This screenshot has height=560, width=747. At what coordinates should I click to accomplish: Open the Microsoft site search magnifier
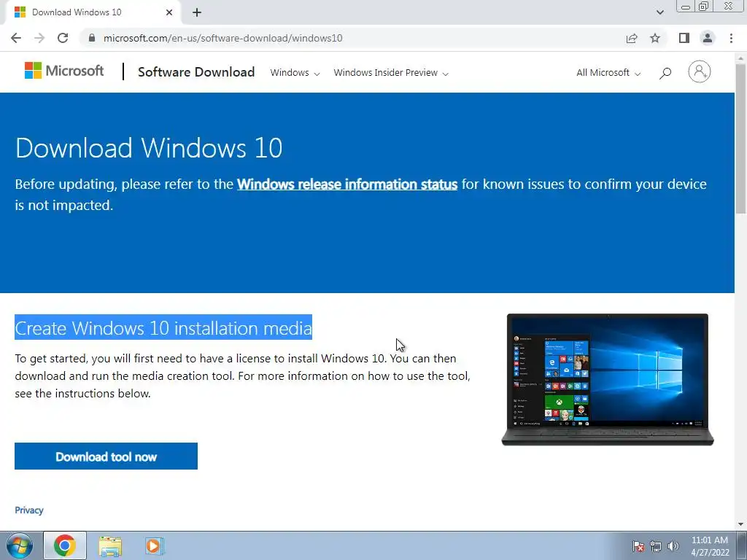pyautogui.click(x=665, y=73)
